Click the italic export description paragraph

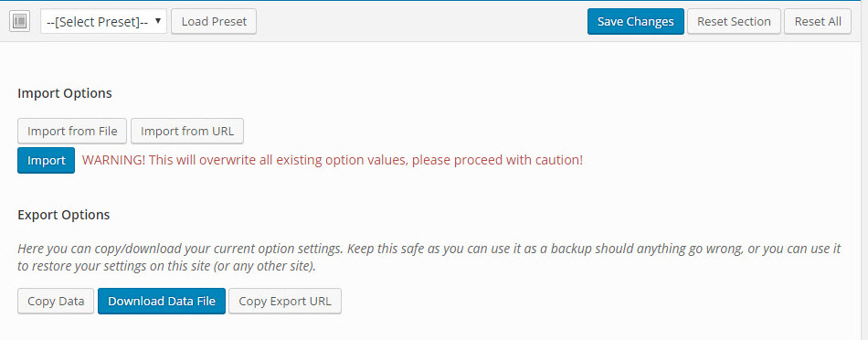tap(429, 258)
